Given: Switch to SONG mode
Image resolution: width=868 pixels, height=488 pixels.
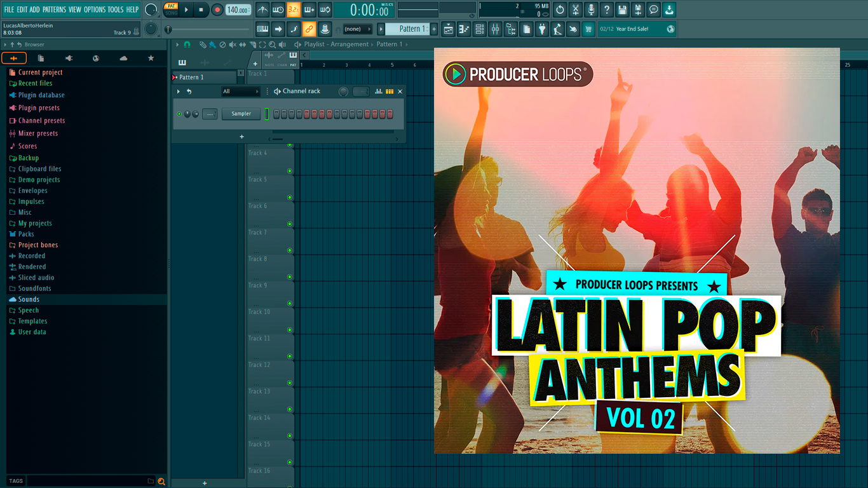Looking at the screenshot, I should pos(171,13).
